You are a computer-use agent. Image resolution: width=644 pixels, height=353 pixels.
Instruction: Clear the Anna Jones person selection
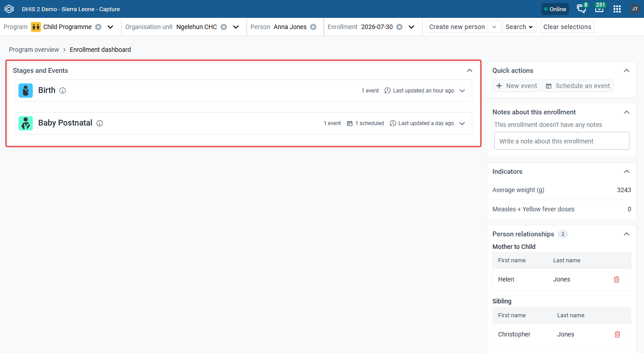tap(314, 27)
